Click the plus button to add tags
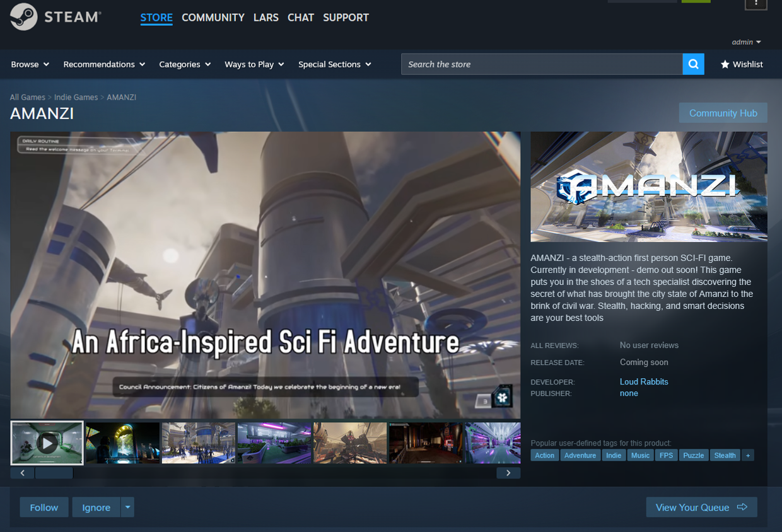Screen dimensions: 782x532 point(748,455)
